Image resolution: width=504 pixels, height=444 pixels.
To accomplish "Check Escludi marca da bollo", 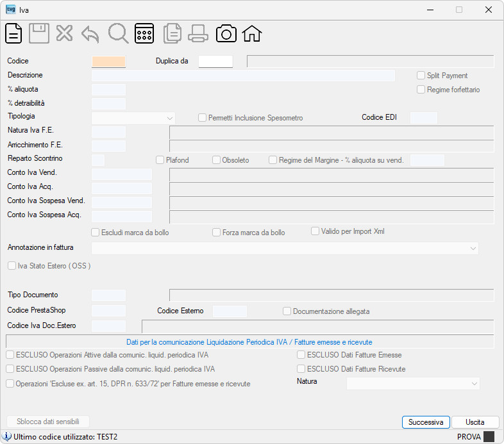I will pos(95,233).
